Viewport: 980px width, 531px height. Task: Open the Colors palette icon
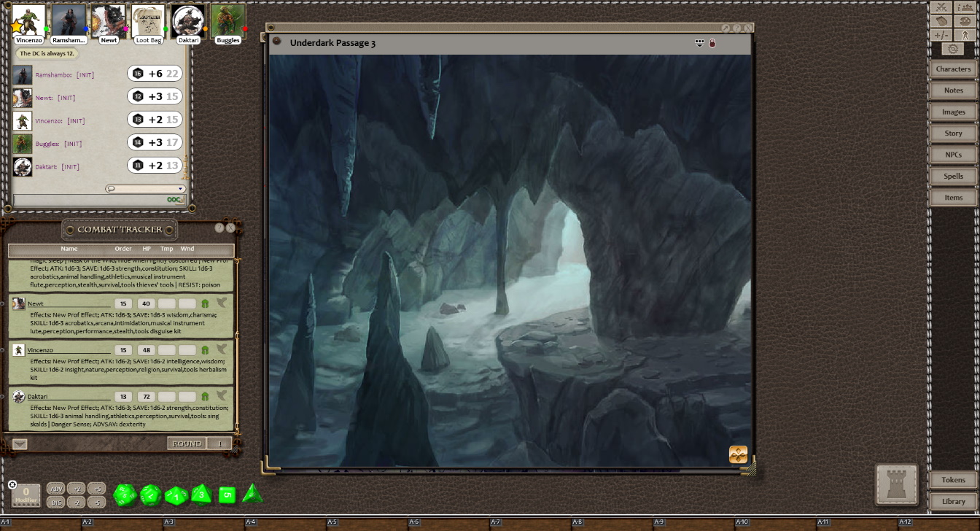(x=965, y=21)
